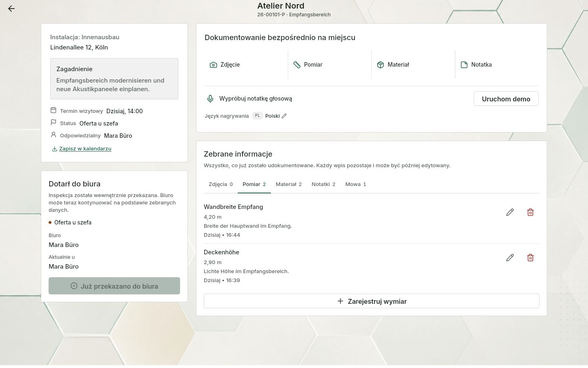Click Zarejestruj wymiar to add measurement

(372, 301)
